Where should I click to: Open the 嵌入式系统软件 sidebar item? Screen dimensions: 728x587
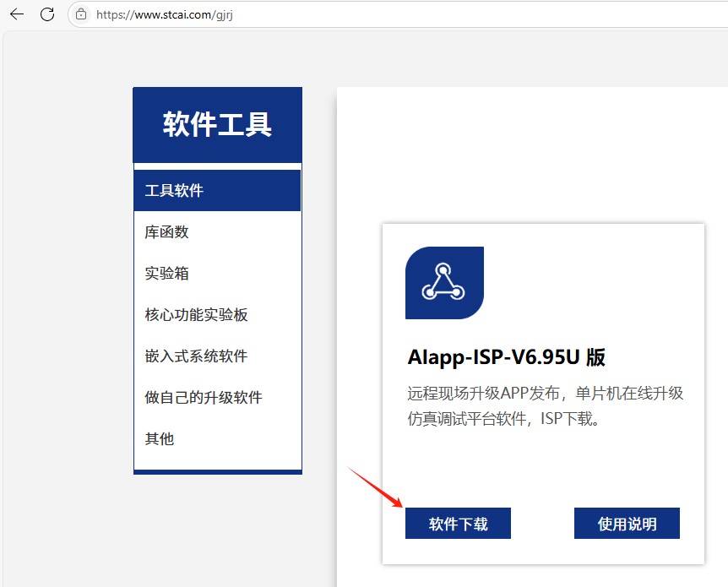[217, 356]
